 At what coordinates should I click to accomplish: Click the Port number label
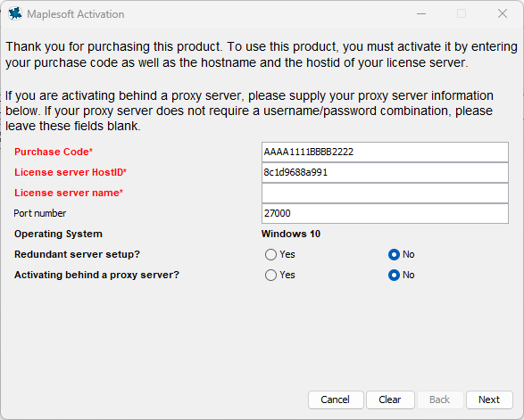40,213
